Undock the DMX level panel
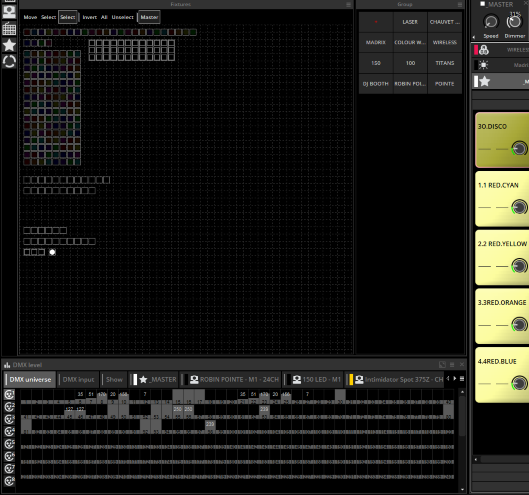This screenshot has width=529, height=495. coord(442,364)
